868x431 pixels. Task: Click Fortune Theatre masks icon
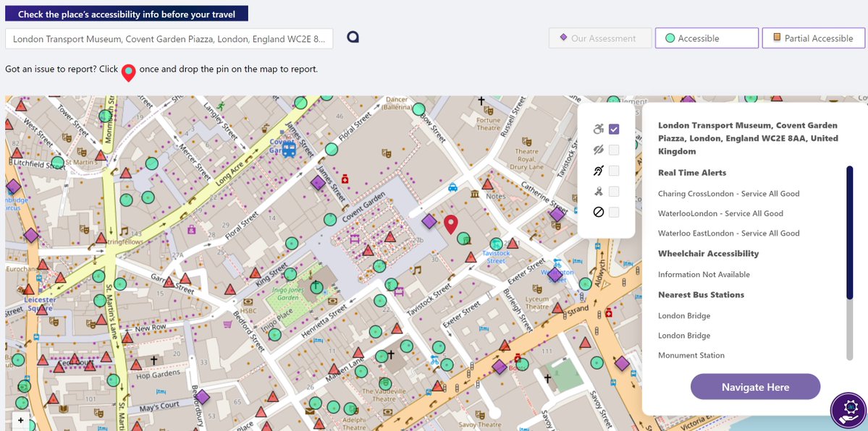point(488,109)
